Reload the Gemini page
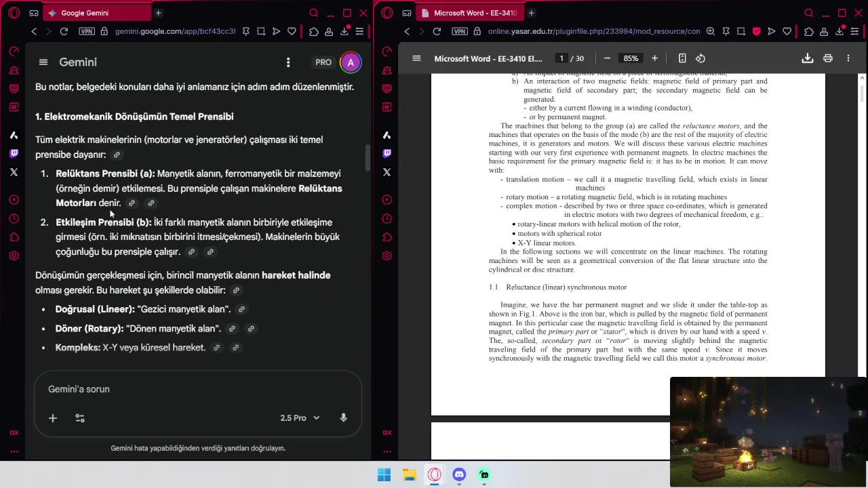 coord(64,31)
